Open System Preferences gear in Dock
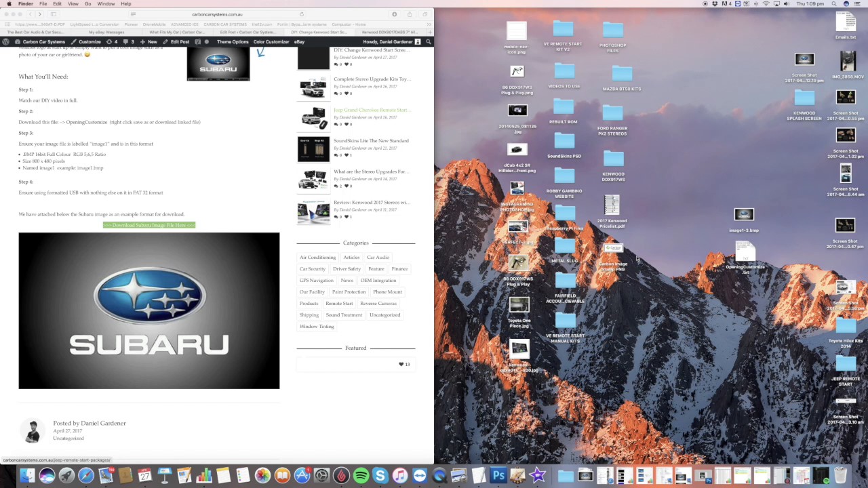Screen dimensions: 868x488 pos(321,476)
